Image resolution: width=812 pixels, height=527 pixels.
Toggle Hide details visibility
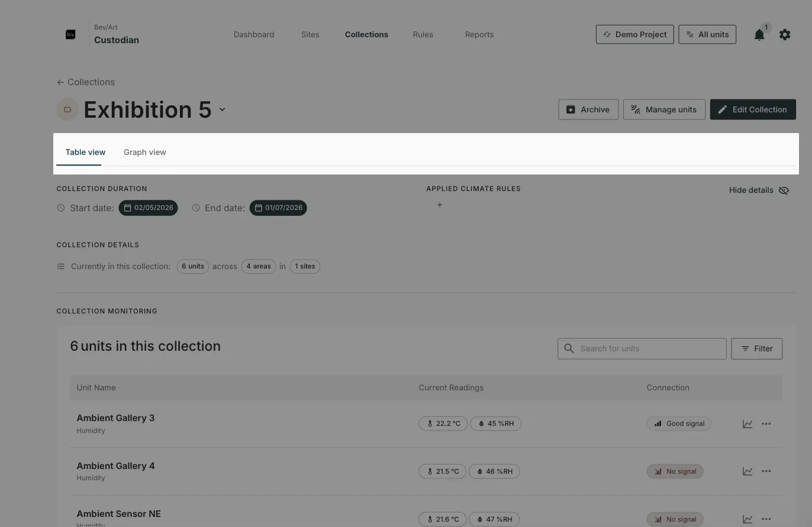coord(759,190)
